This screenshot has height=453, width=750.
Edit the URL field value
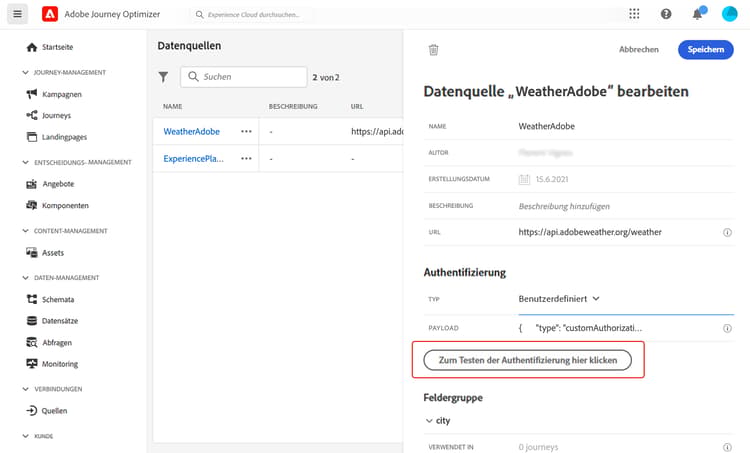tap(590, 232)
